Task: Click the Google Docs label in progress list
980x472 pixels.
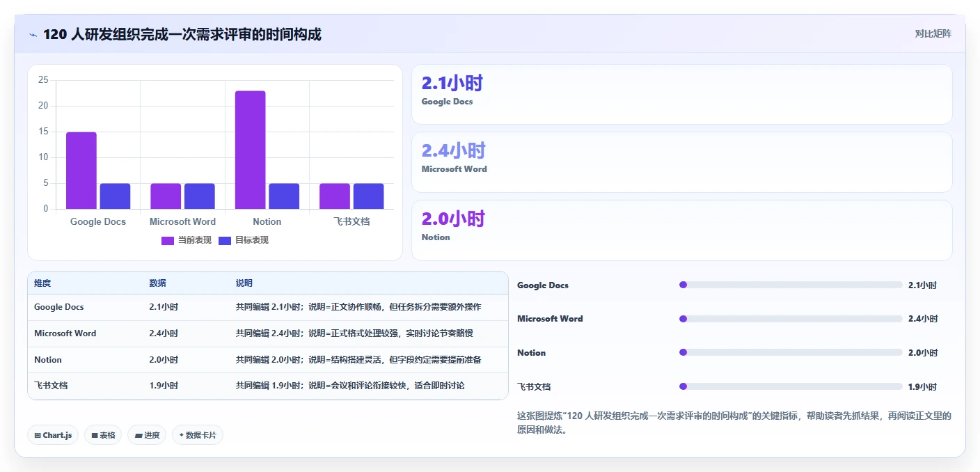Action: [x=543, y=285]
